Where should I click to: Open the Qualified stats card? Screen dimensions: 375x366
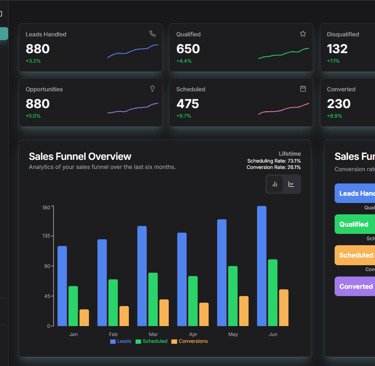[241, 47]
